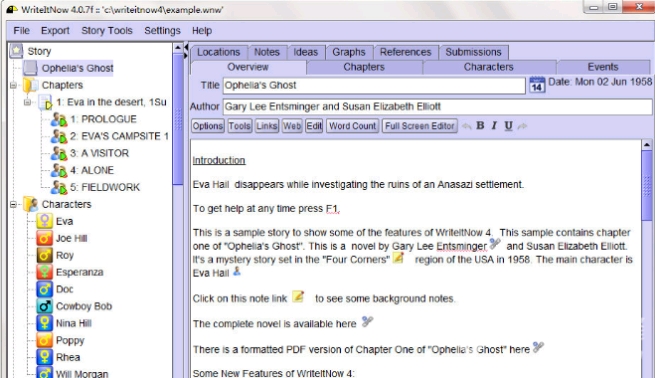Image resolution: width=655 pixels, height=378 pixels.
Task: Open the Settings menu
Action: [x=162, y=30]
